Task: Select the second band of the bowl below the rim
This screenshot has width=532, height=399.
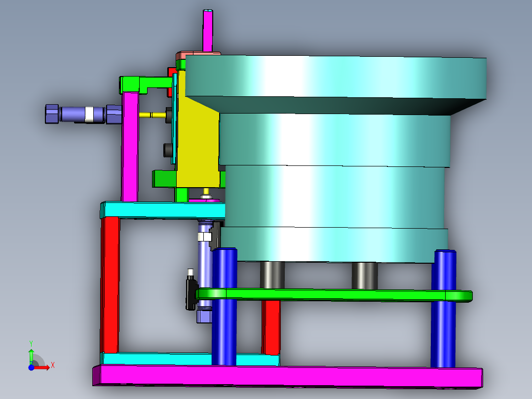Action: [334, 140]
